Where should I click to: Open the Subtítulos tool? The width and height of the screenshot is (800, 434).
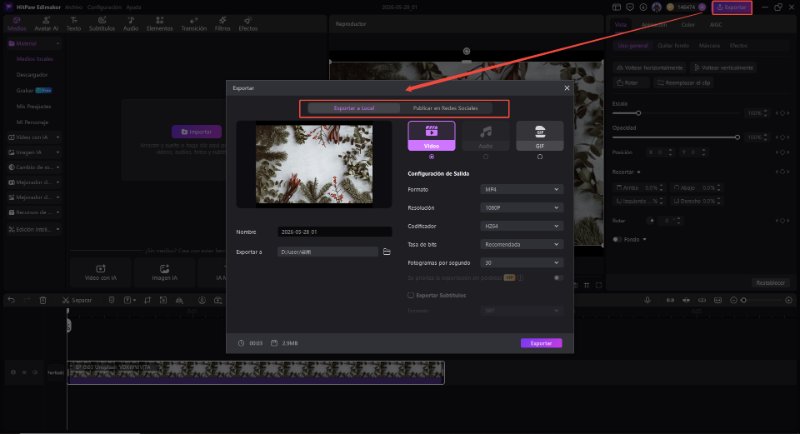[102, 24]
